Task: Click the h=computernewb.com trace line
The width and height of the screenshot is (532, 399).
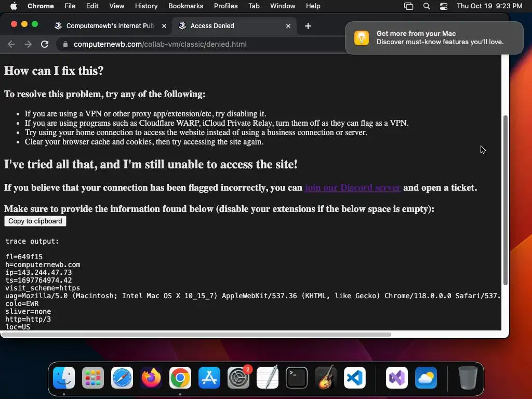Action: coord(43,264)
